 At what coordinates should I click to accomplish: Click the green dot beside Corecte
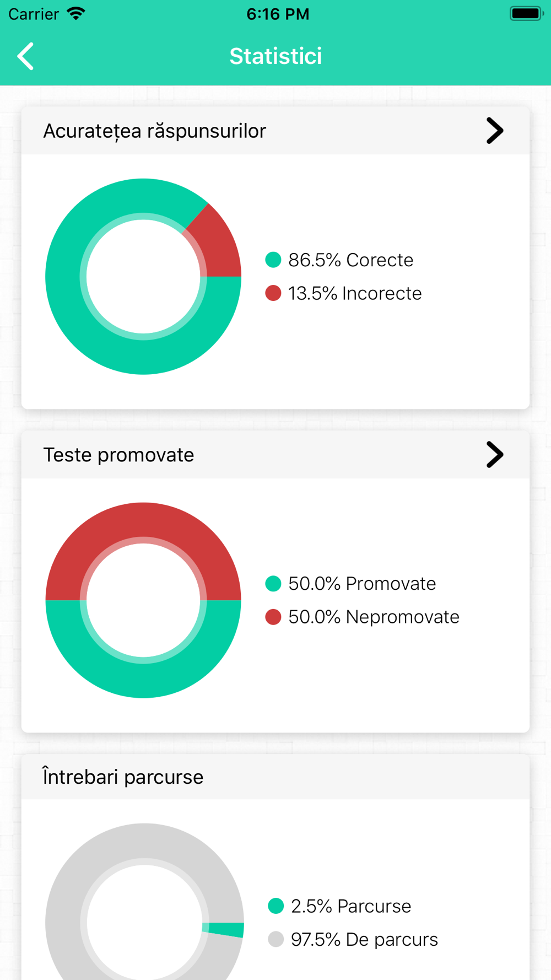[273, 260]
